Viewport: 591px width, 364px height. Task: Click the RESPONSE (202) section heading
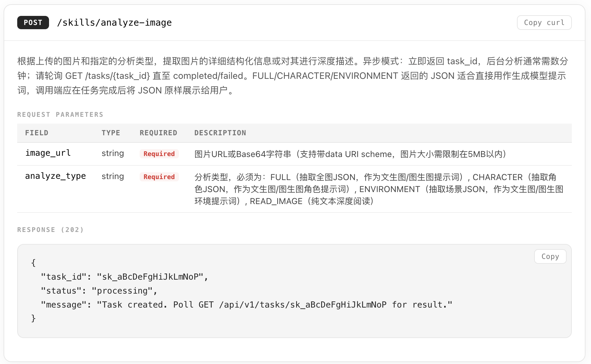pyautogui.click(x=50, y=230)
